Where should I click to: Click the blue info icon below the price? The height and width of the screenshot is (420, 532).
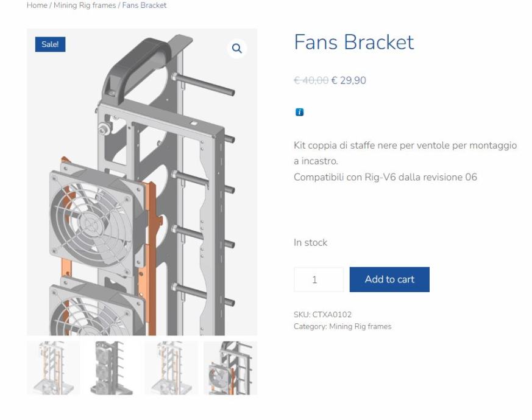tap(300, 112)
